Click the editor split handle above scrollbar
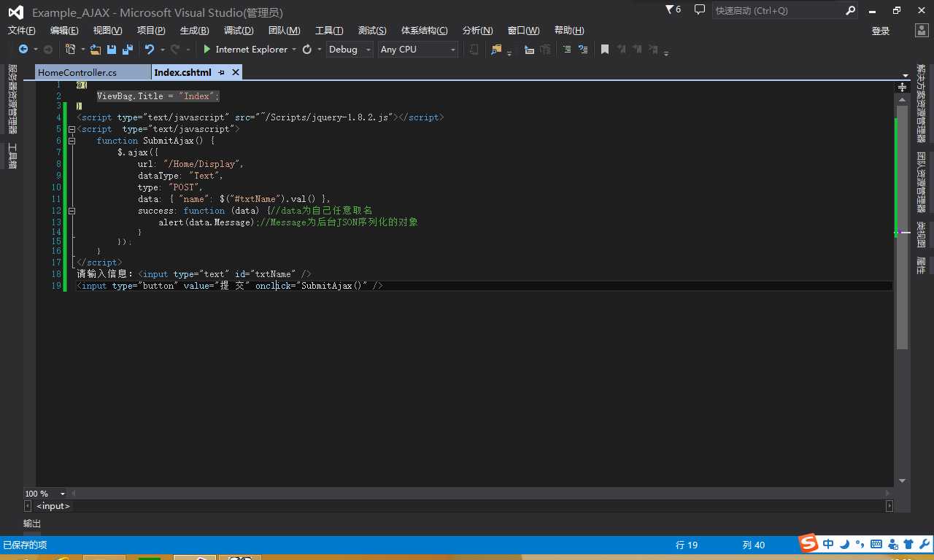Screen dimensions: 934x560 [x=903, y=87]
